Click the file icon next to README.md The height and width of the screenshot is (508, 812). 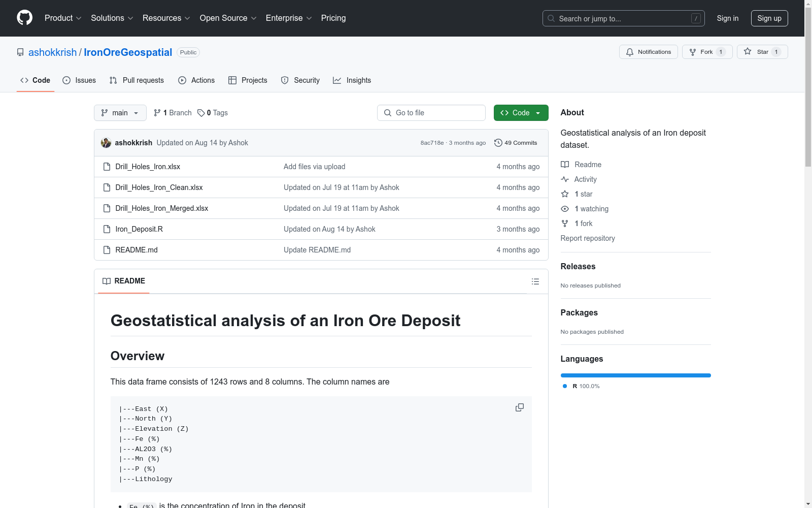point(107,250)
